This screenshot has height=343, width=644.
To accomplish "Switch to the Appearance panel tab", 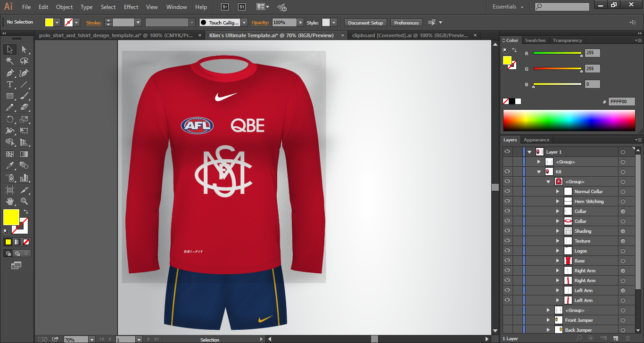I will (x=537, y=140).
